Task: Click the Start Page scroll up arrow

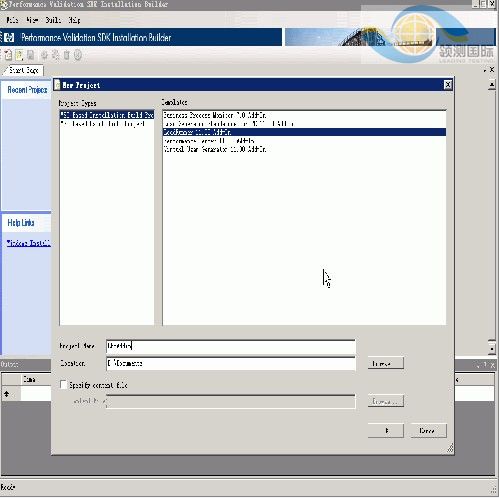Action: point(492,85)
